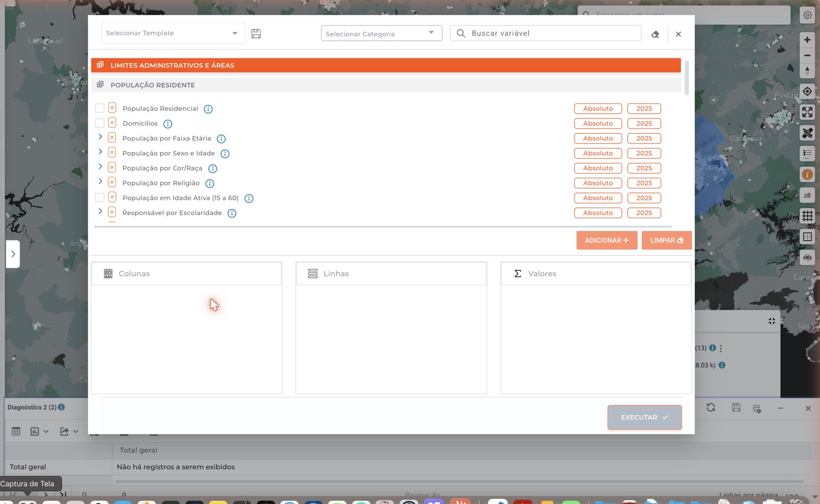This screenshot has height=504, width=820.
Task: Click the orange info icon on map toolbar
Action: pyautogui.click(x=807, y=175)
